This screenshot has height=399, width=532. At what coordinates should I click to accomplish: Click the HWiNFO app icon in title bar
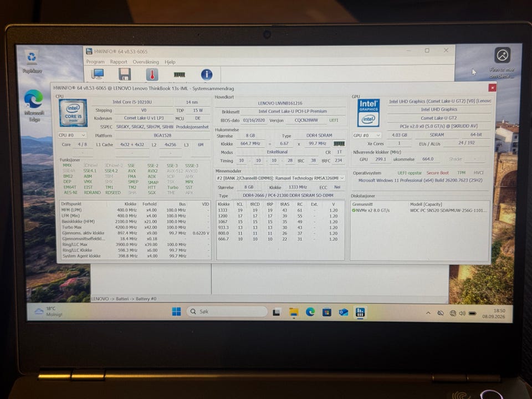coord(89,51)
